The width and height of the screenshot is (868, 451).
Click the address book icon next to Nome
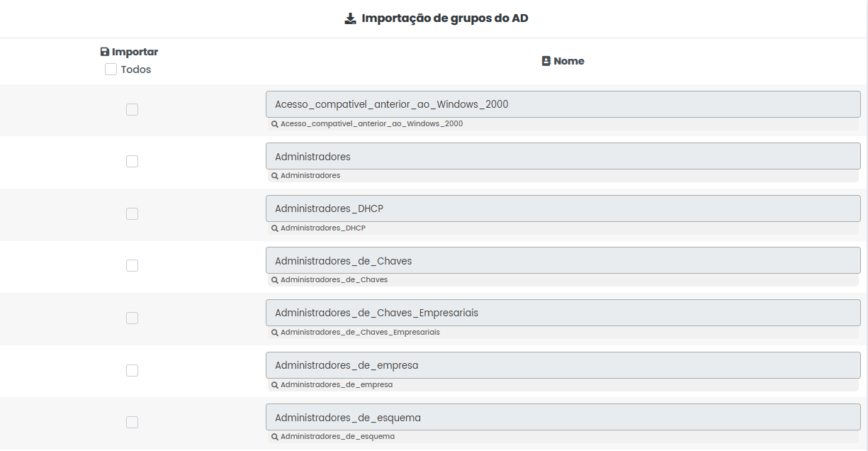click(x=546, y=61)
